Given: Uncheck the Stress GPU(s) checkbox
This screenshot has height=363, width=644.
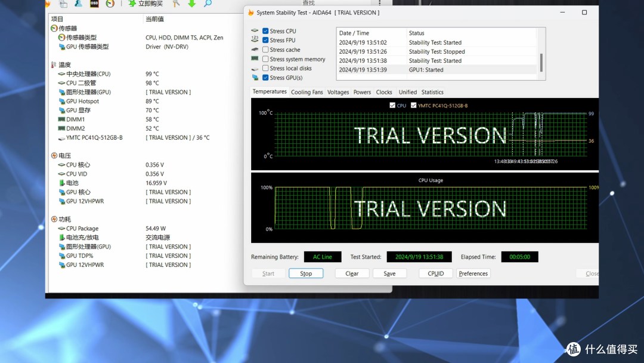Looking at the screenshot, I should point(265,78).
